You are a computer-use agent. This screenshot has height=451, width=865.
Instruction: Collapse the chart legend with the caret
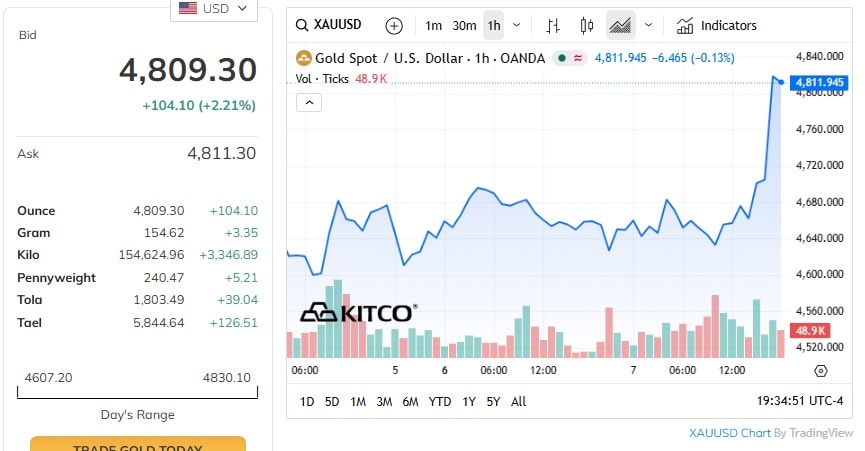tap(307, 102)
